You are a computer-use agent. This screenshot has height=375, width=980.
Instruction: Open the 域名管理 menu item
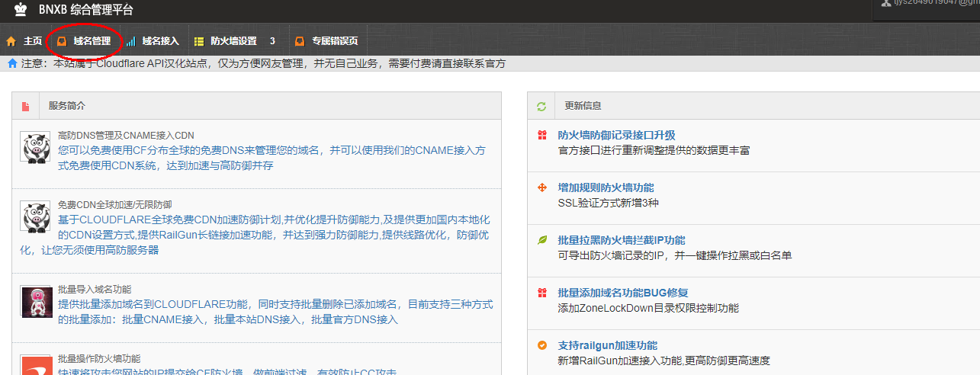point(92,41)
